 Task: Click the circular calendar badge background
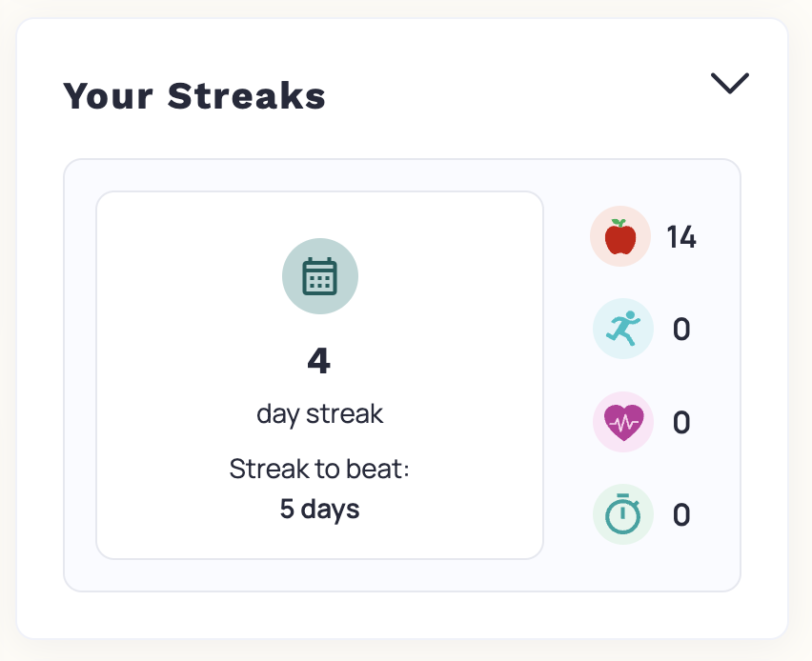tap(320, 275)
